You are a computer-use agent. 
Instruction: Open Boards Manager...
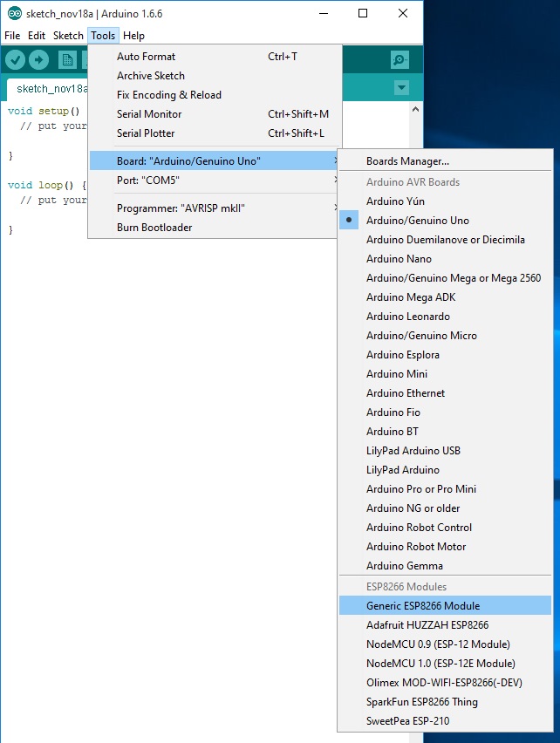tap(446, 161)
